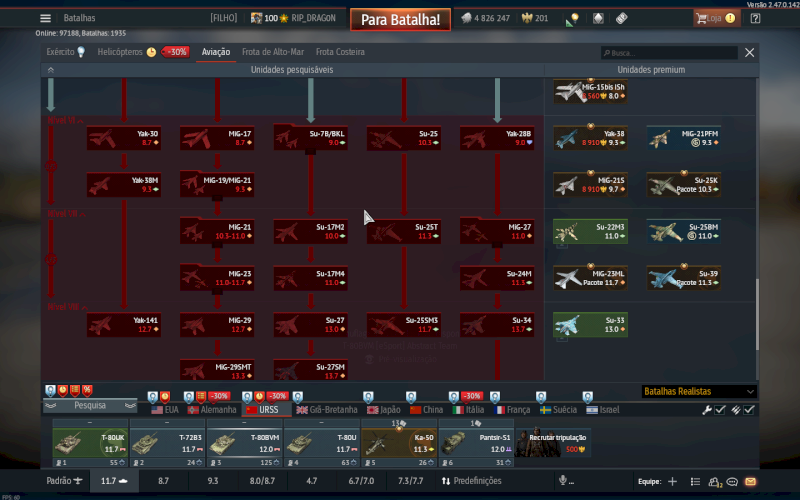Open the Batalhas Realistas mode dropdown
This screenshot has width=800, height=500.
coord(698,392)
